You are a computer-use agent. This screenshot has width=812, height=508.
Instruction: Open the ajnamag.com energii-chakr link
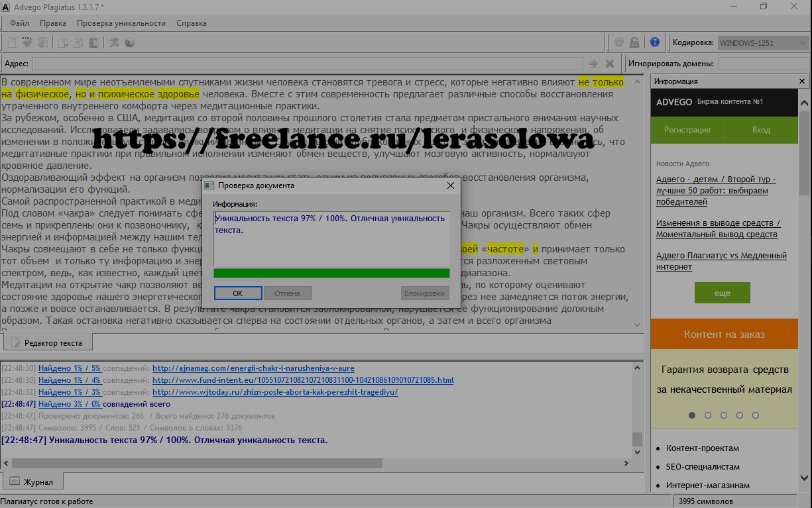pos(253,368)
